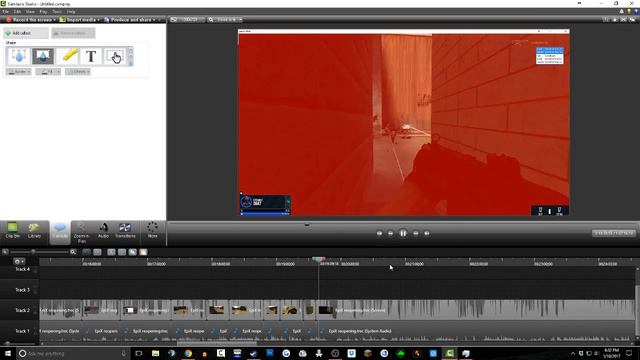Select the hotspot hand-cursor callout shape

pos(115,56)
